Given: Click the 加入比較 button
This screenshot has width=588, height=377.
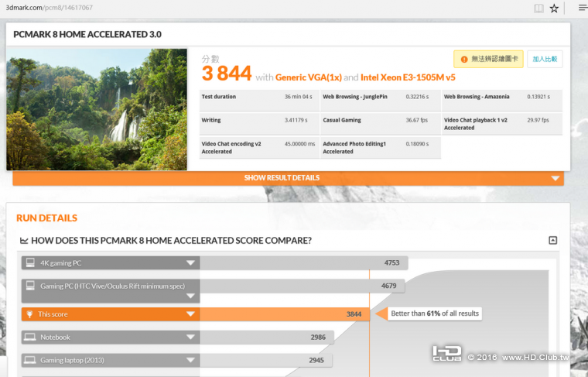Looking at the screenshot, I should 545,59.
